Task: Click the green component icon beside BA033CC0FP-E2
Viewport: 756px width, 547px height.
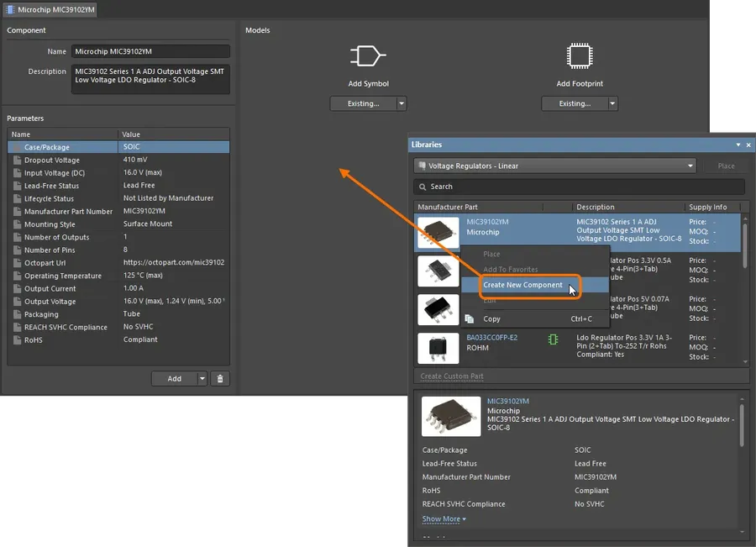Action: (553, 339)
